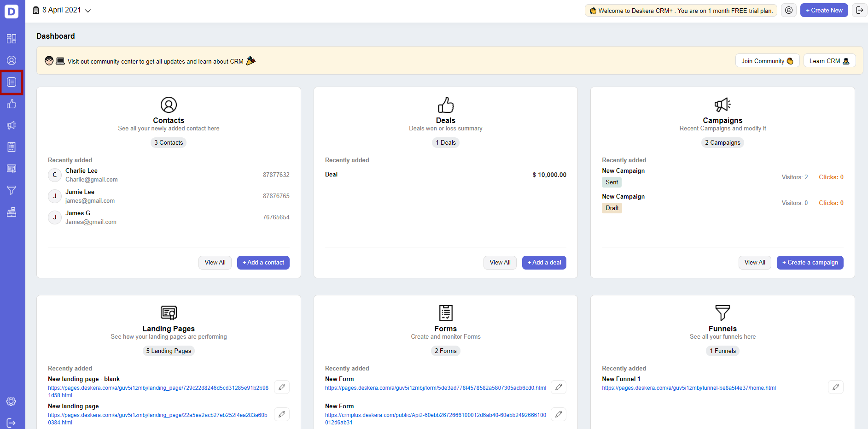Click + Add a deal
Screen dimensions: 868x429
coord(544,263)
